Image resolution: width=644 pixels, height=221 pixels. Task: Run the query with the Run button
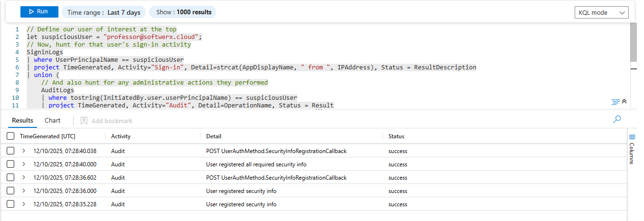coord(39,12)
